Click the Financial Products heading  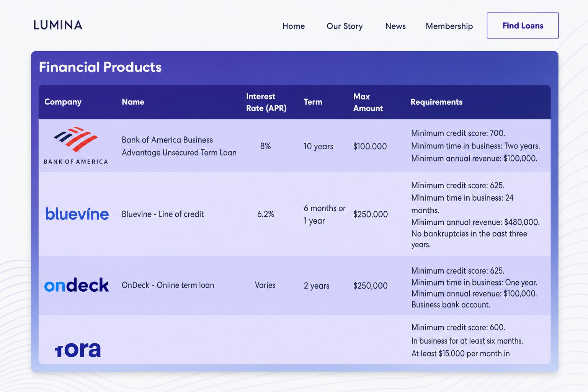pyautogui.click(x=100, y=67)
